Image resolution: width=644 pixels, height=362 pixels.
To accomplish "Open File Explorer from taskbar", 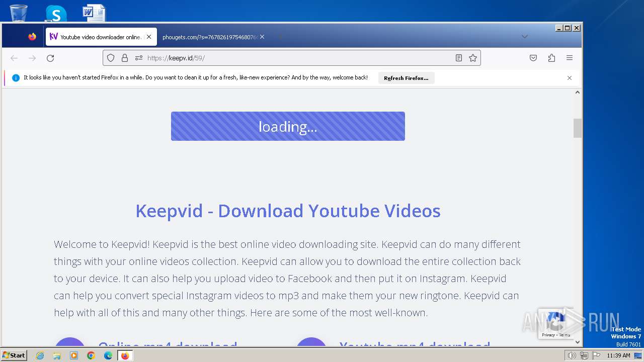I will (x=57, y=355).
